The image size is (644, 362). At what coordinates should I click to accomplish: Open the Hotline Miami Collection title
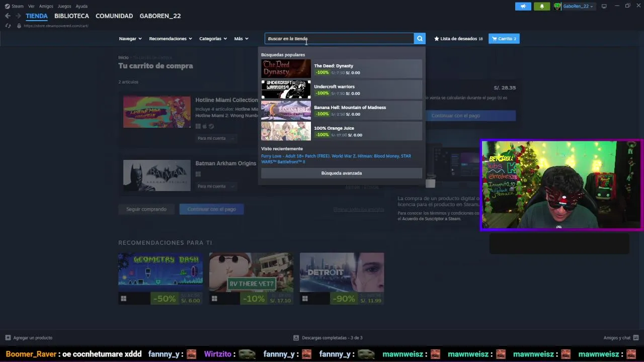(x=226, y=100)
